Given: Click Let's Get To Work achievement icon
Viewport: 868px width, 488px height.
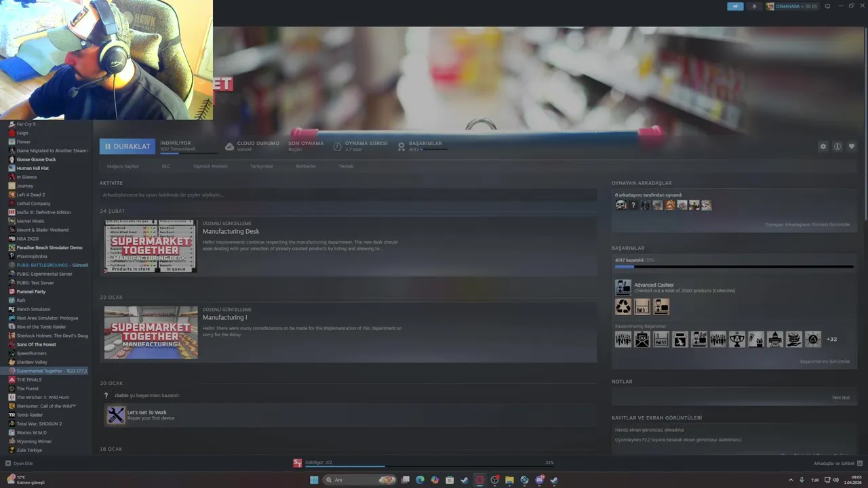Looking at the screenshot, I should click(x=116, y=415).
